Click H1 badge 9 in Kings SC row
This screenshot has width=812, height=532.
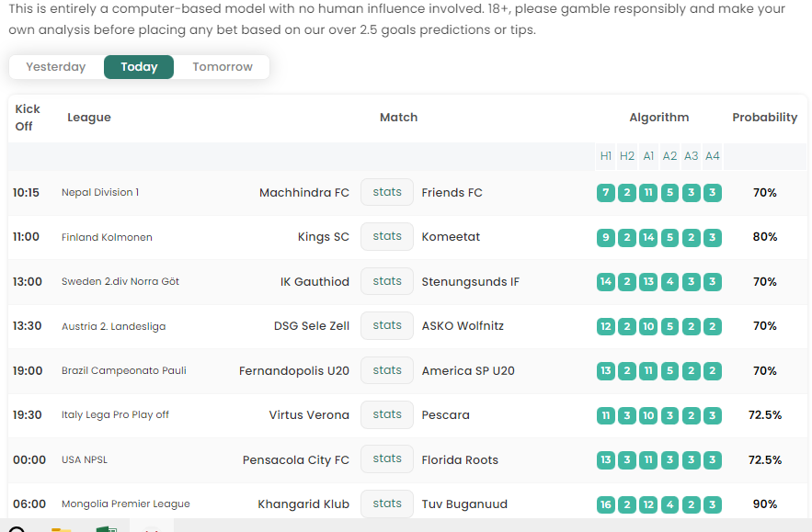[605, 237]
